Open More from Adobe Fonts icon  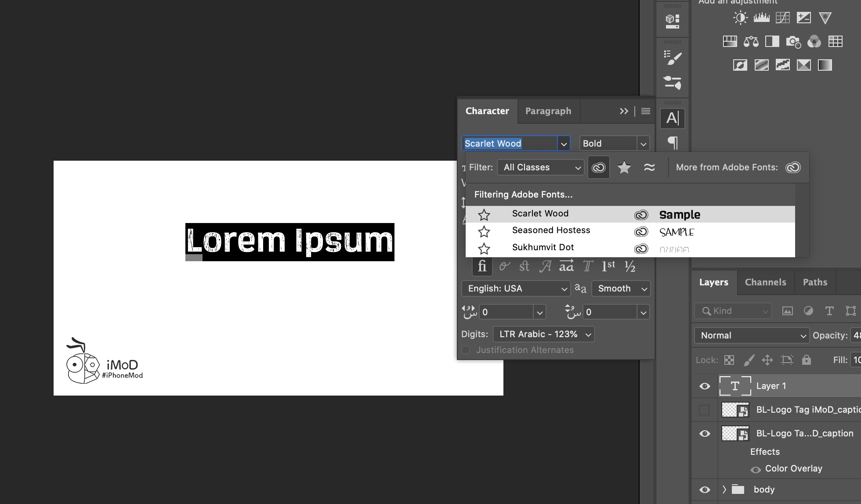click(793, 167)
